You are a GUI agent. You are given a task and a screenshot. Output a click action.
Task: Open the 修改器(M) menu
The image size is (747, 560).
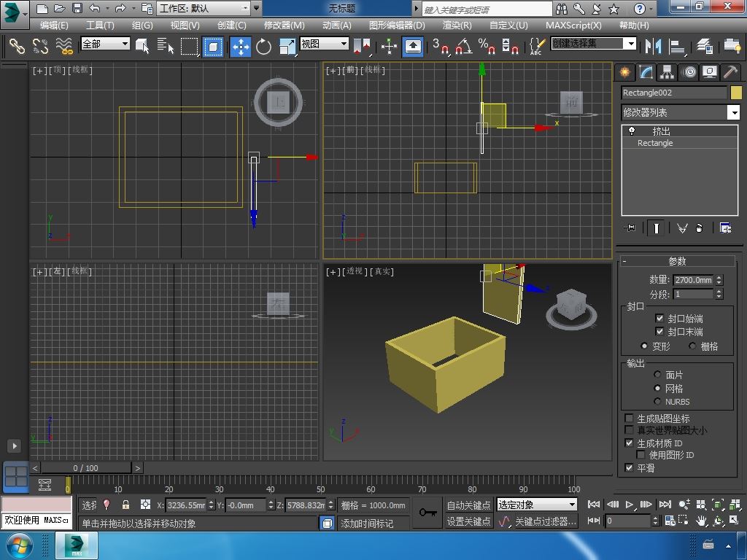[284, 25]
